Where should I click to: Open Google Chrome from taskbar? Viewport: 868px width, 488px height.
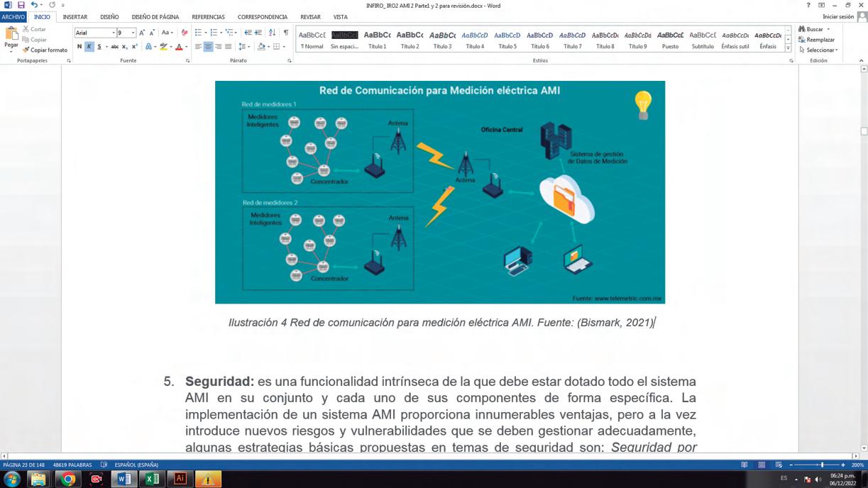[67, 479]
